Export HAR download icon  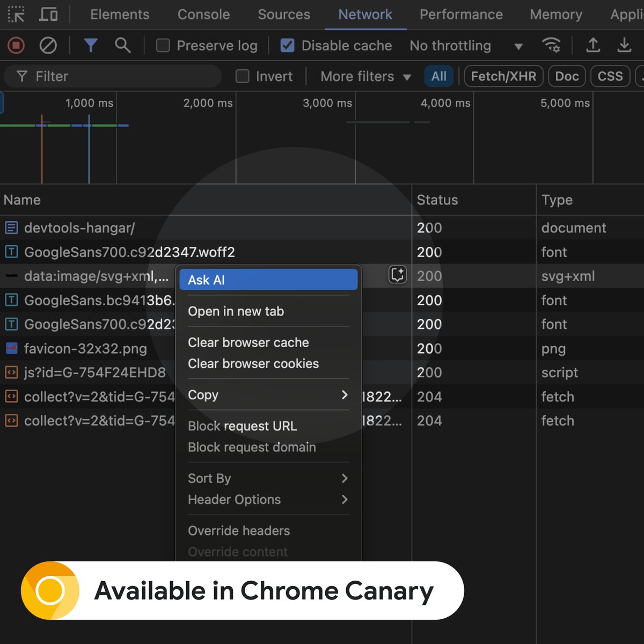pyautogui.click(x=624, y=45)
